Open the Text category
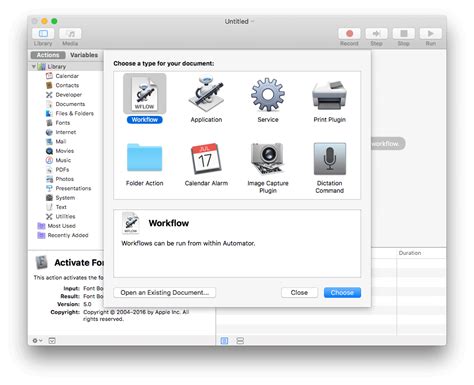 coord(61,207)
